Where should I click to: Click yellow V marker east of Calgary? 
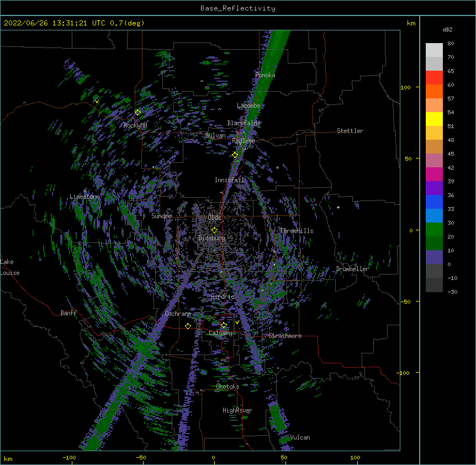[x=237, y=323]
